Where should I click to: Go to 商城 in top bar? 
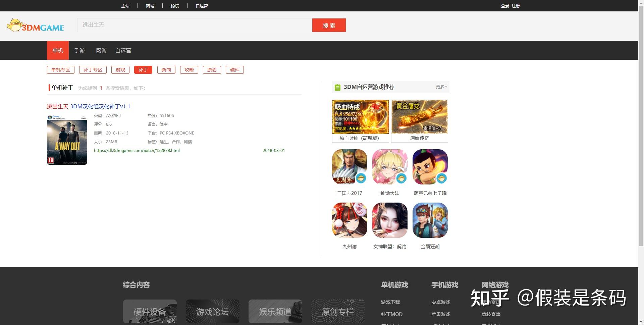click(150, 6)
